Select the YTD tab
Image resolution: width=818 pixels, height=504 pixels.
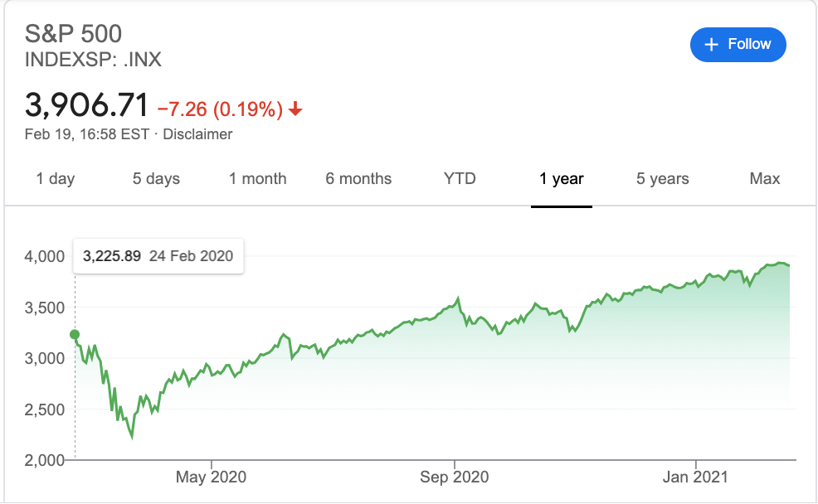click(460, 178)
